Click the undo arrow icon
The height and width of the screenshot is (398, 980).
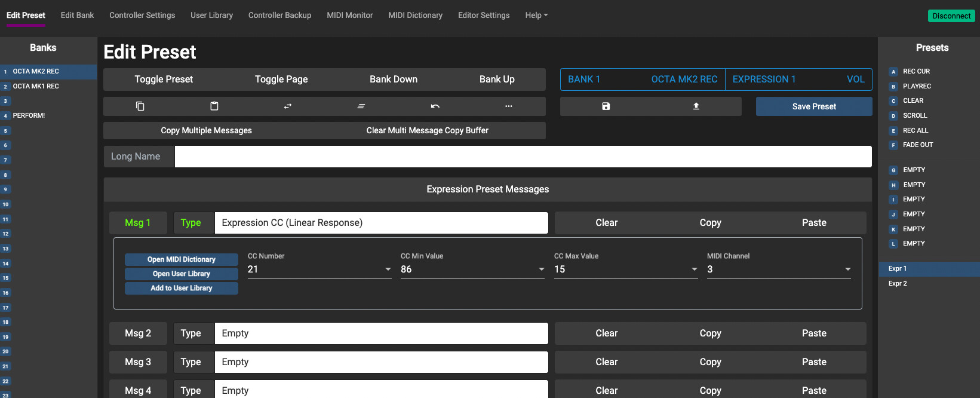(435, 106)
